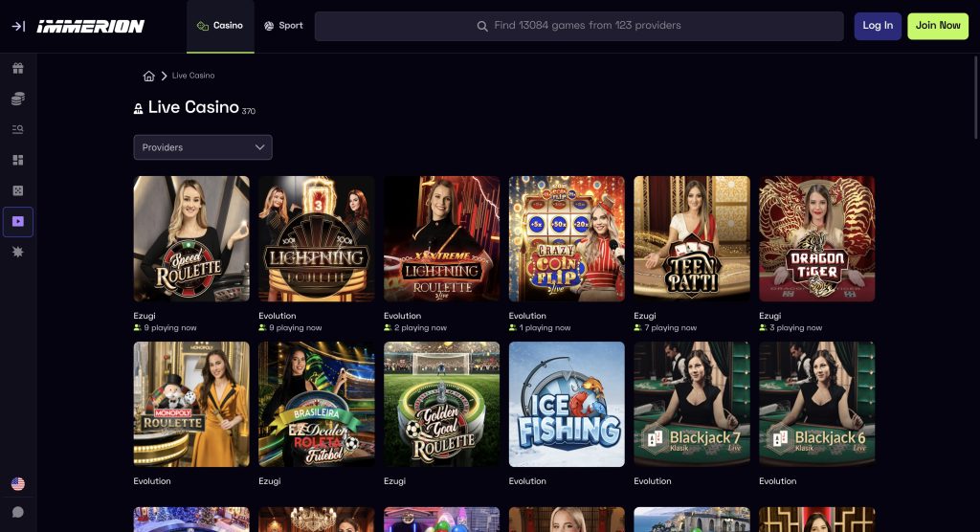Click Ezugi label under Dragon Tiger
This screenshot has height=532, width=980.
(x=770, y=316)
